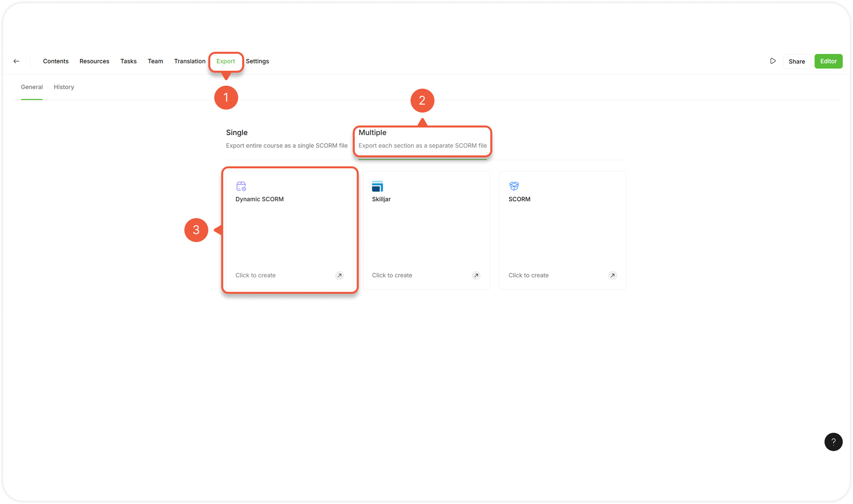Switch to the History sub-tab
This screenshot has width=853, height=504.
tap(64, 87)
